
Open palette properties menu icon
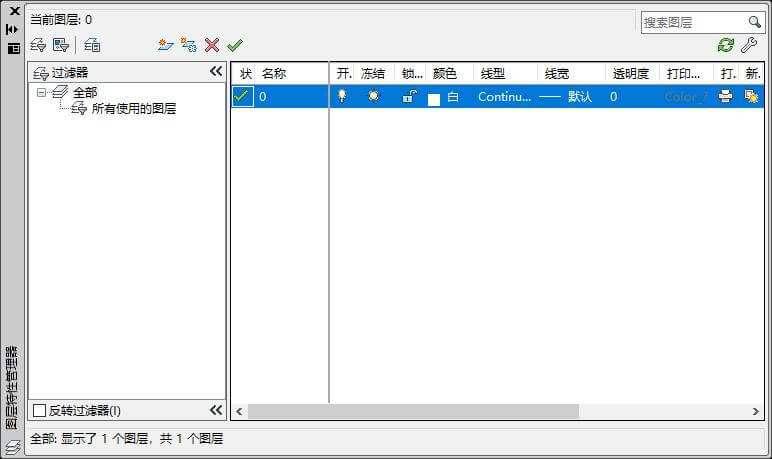[13, 48]
